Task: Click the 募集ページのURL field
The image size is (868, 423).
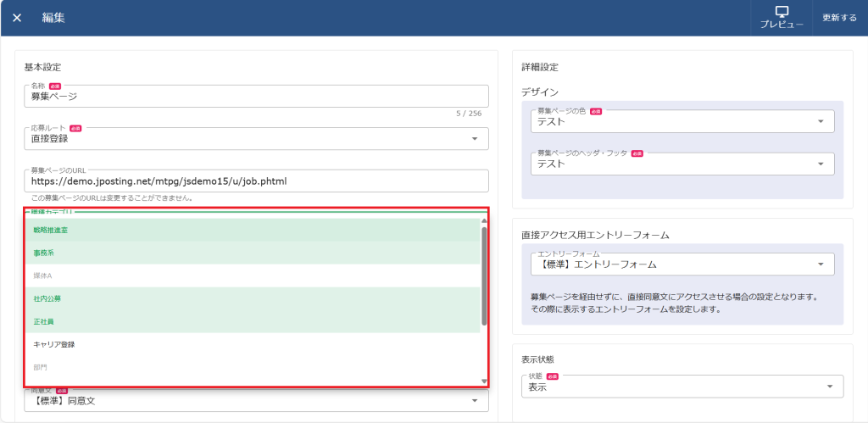Action: (256, 181)
